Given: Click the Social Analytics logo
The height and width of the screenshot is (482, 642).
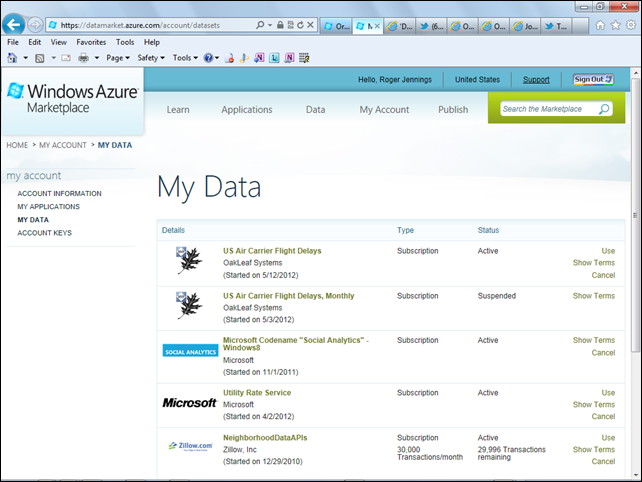Looking at the screenshot, I should (189, 351).
